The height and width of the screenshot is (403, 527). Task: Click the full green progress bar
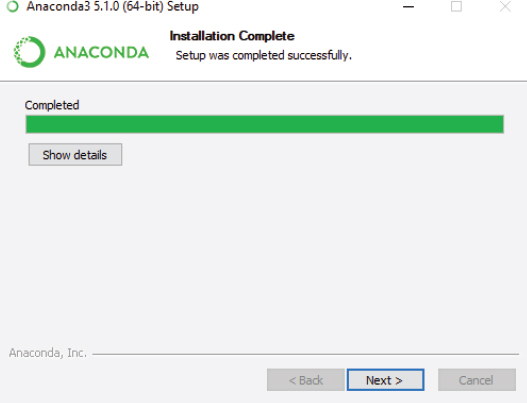265,124
